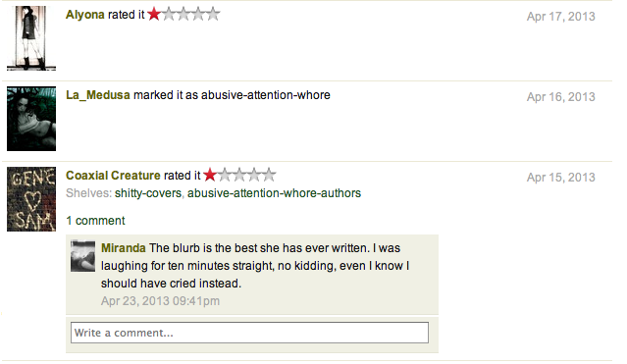Click the red star in Alyona's rating
Viewport: 627px width, 364px height.
click(x=154, y=15)
